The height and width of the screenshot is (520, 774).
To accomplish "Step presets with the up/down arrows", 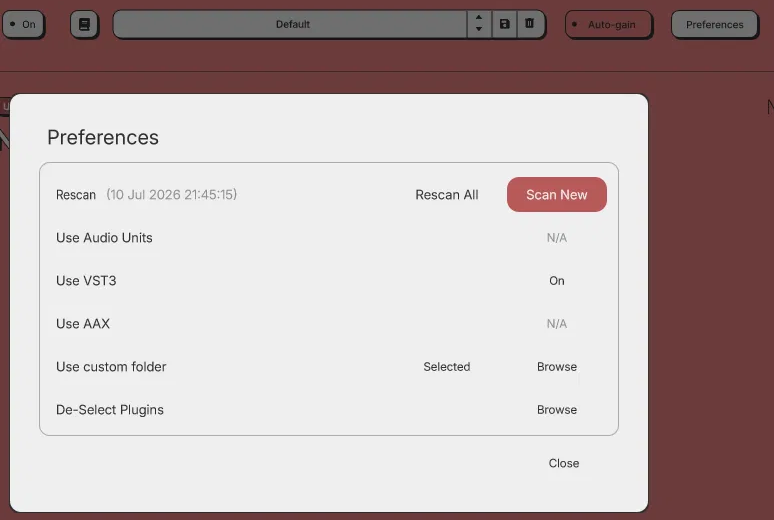I will tap(479, 24).
